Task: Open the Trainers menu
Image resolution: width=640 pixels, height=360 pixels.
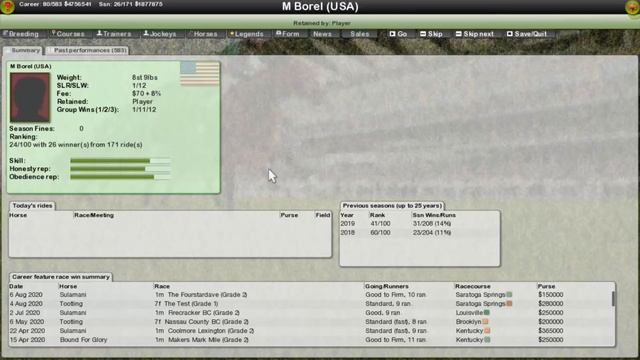Action: click(114, 34)
